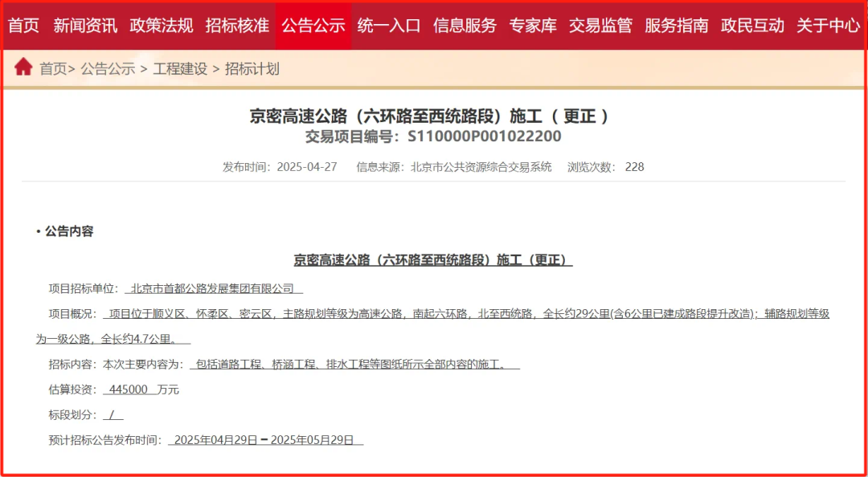Click the home icon in the breadcrumb bar
The height and width of the screenshot is (477, 868).
pyautogui.click(x=23, y=67)
